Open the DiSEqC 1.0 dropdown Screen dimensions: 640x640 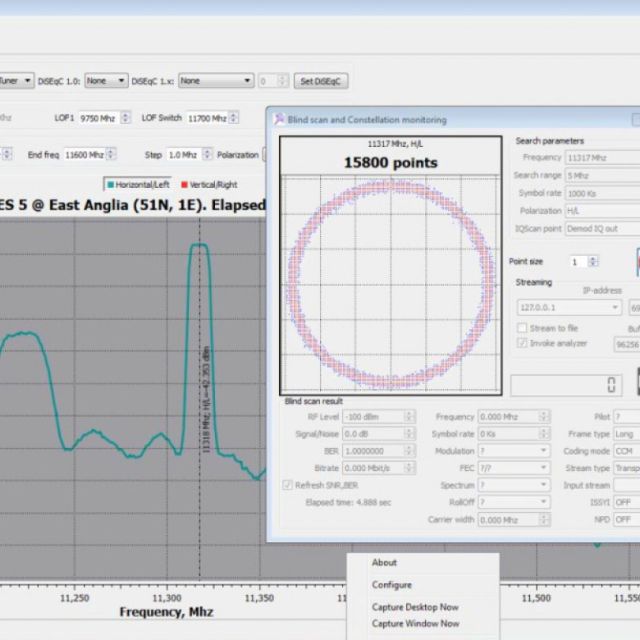point(106,80)
